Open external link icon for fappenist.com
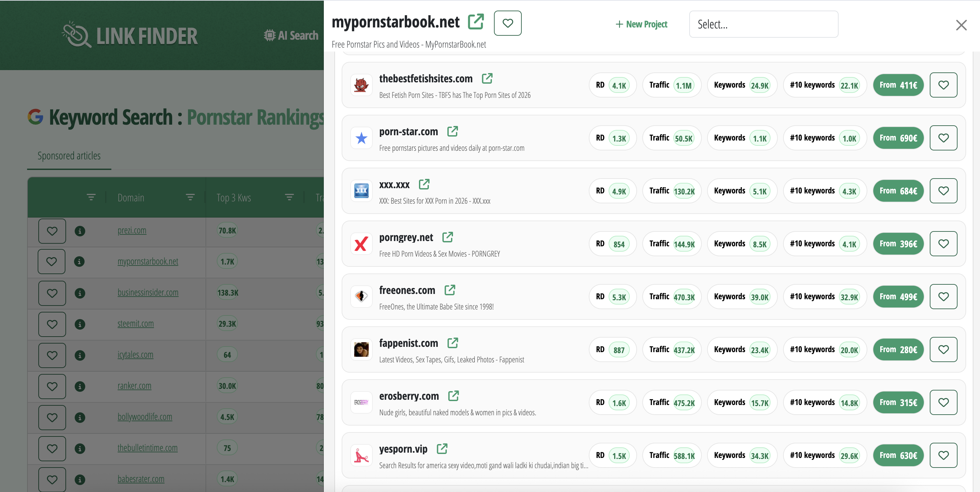The width and height of the screenshot is (980, 492). pyautogui.click(x=452, y=343)
